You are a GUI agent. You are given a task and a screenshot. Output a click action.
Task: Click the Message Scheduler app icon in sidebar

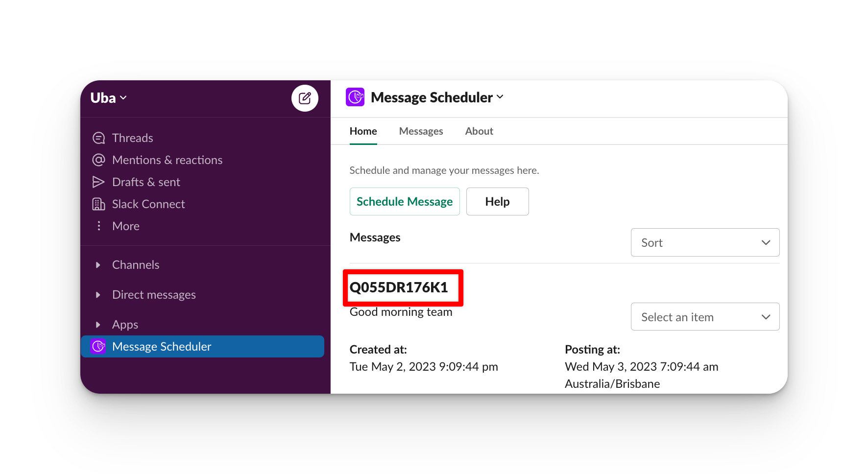click(98, 346)
